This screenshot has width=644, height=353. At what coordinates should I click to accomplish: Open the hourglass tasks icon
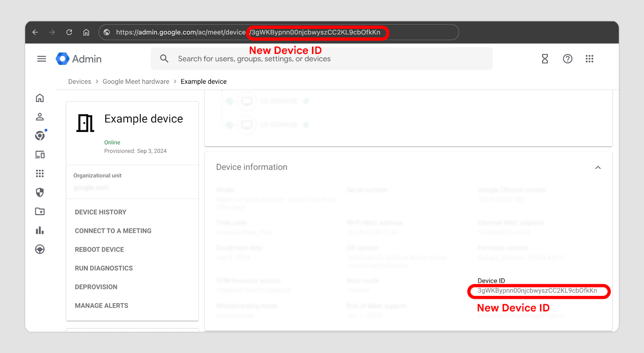pos(545,59)
